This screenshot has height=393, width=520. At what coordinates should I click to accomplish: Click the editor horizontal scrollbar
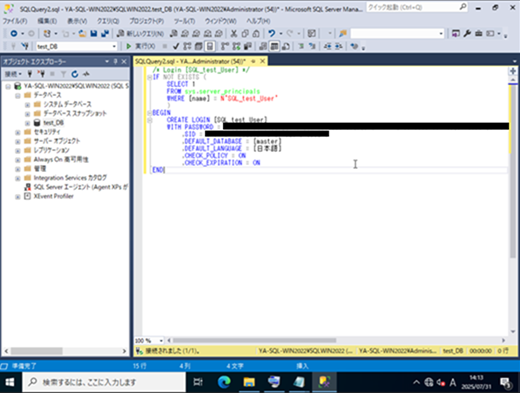336,340
